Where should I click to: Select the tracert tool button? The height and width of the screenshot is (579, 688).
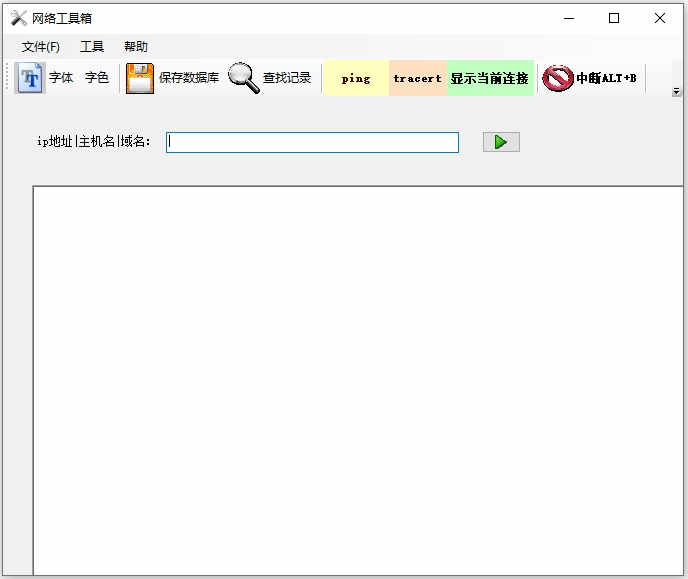click(418, 79)
